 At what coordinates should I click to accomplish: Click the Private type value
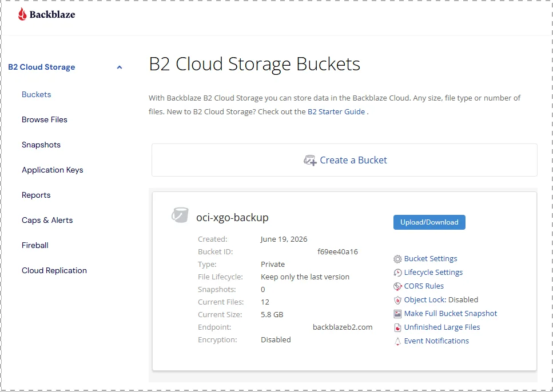[x=273, y=265]
